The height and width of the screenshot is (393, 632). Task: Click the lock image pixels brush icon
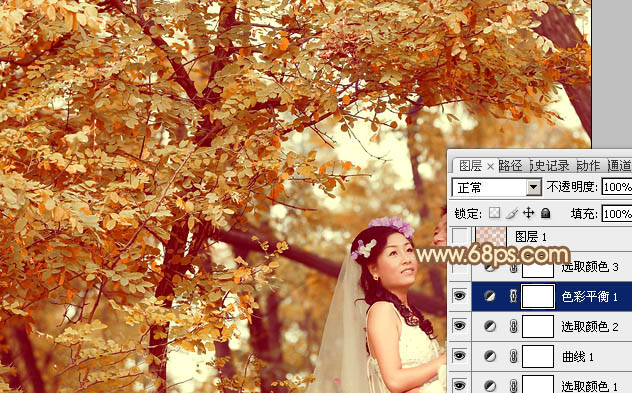point(511,213)
